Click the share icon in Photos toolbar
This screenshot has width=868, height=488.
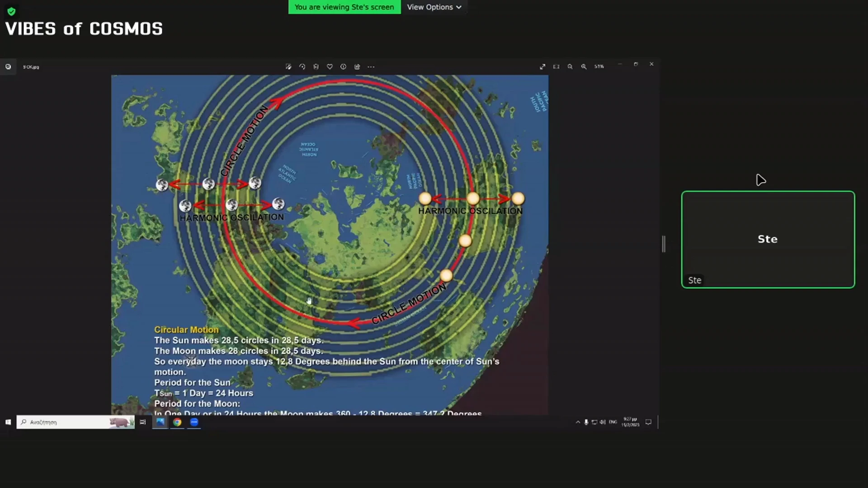point(357,67)
